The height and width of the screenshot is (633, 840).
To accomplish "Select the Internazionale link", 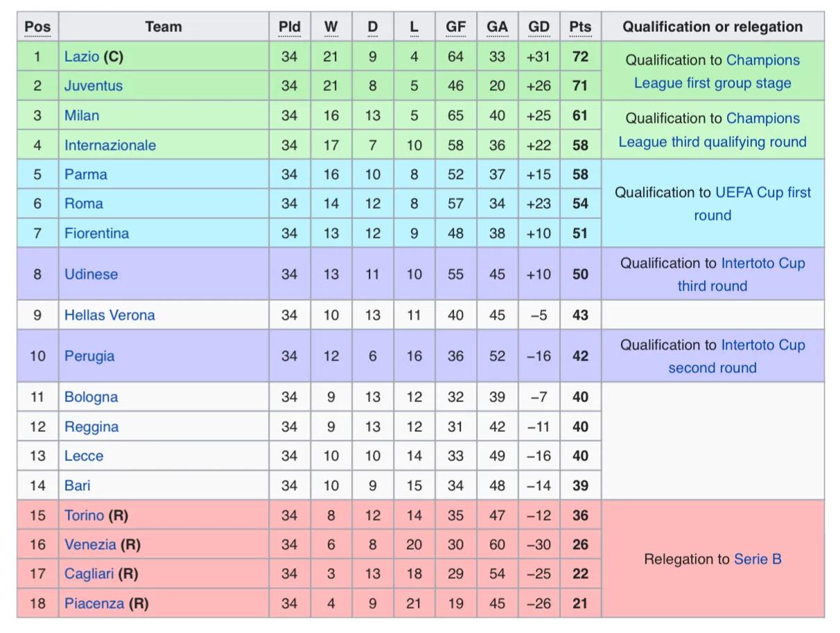I will click(110, 146).
